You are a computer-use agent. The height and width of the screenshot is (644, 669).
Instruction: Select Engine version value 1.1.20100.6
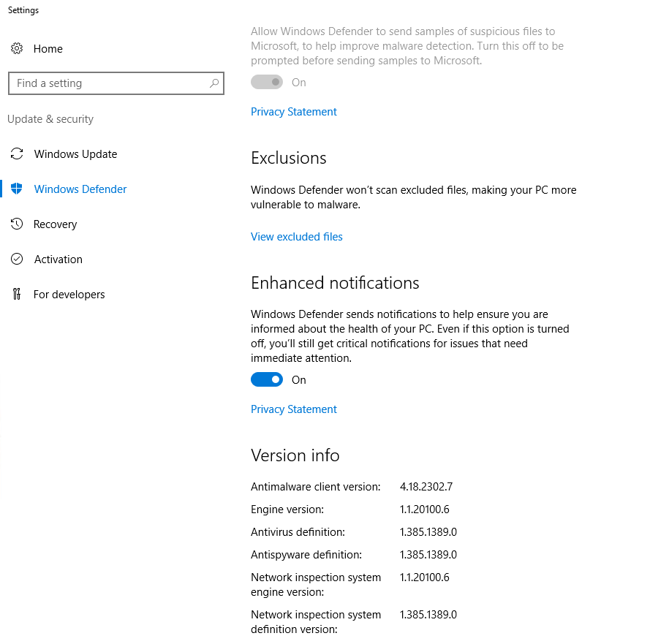point(425,509)
